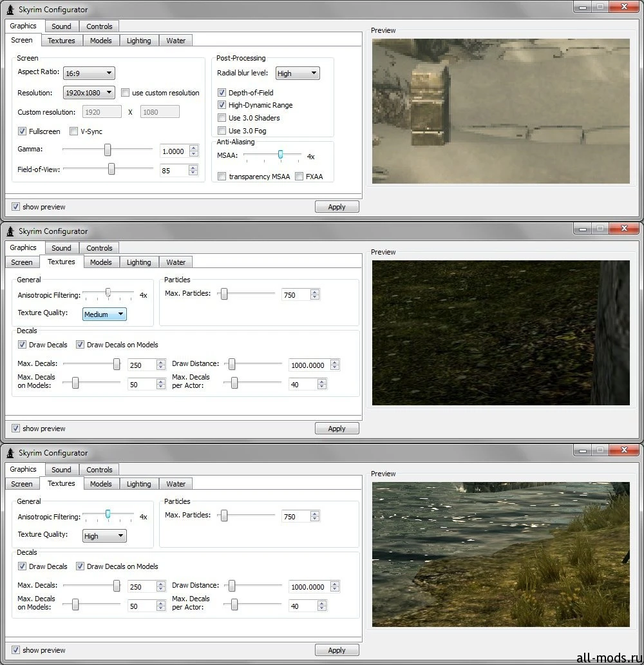Expand the Resolution 1920x1080 dropdown
The height and width of the screenshot is (665, 644).
[89, 93]
